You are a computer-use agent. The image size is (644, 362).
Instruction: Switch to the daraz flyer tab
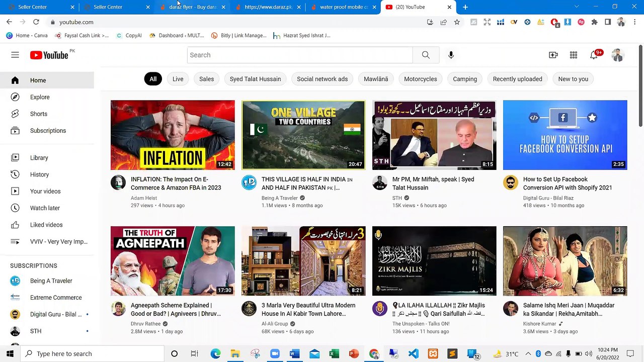[x=193, y=7]
